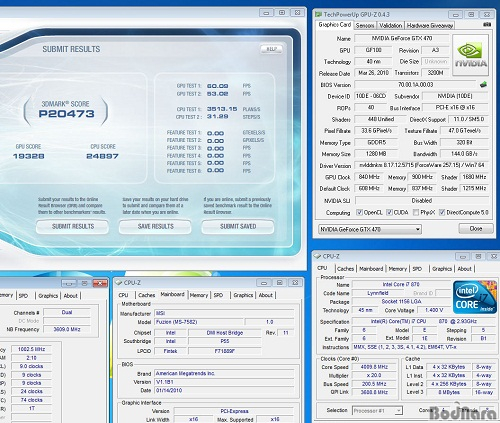This screenshot has height=423, width=500.
Task: Select the About tab in left CPU-Z window
Action: coord(71,296)
